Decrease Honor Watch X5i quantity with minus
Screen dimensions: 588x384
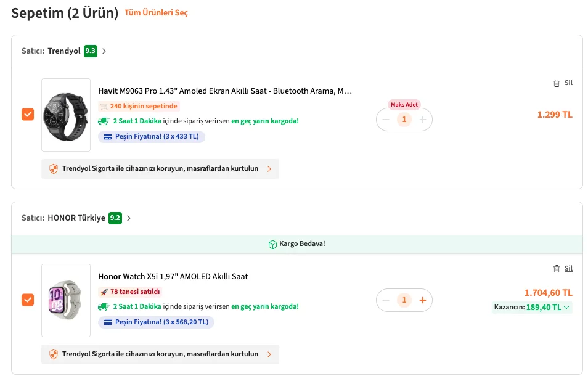tap(386, 300)
